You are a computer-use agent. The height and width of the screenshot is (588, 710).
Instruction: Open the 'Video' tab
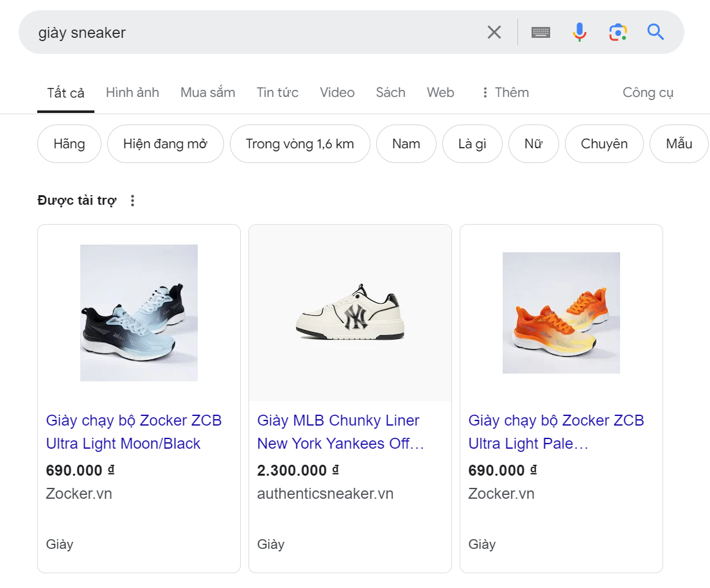click(337, 92)
